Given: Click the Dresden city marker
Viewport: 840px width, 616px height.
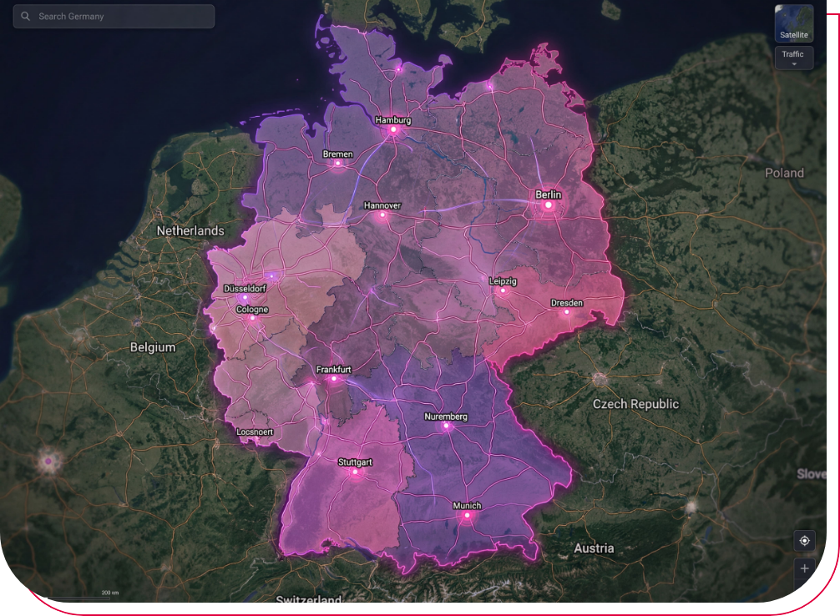Looking at the screenshot, I should [x=567, y=312].
